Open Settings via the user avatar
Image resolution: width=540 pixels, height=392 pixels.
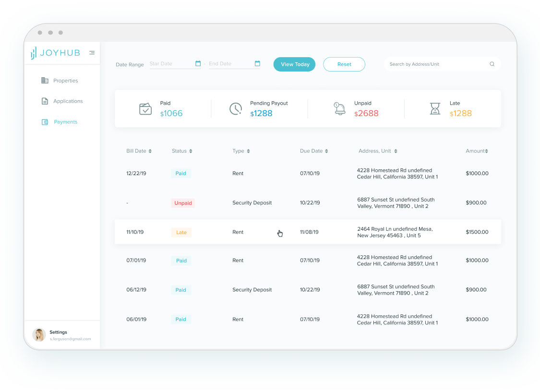pos(39,335)
